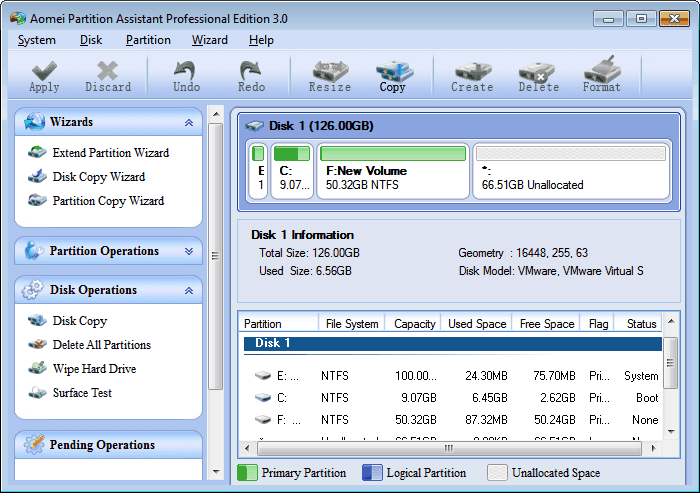Screen dimensions: 700x493
Task: Open the Disk menu
Action: click(91, 40)
